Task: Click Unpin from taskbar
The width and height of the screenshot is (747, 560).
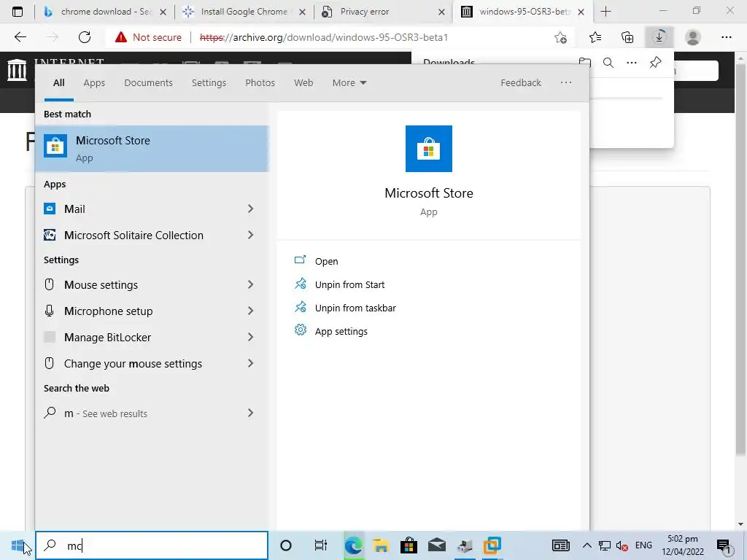Action: [x=355, y=308]
